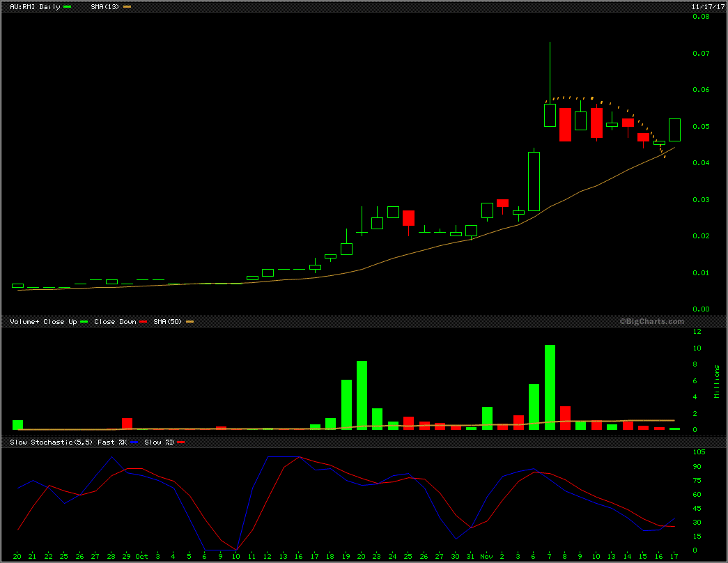Click the 0.03 price axis label
Viewport: 728px width, 563px height.
701,200
